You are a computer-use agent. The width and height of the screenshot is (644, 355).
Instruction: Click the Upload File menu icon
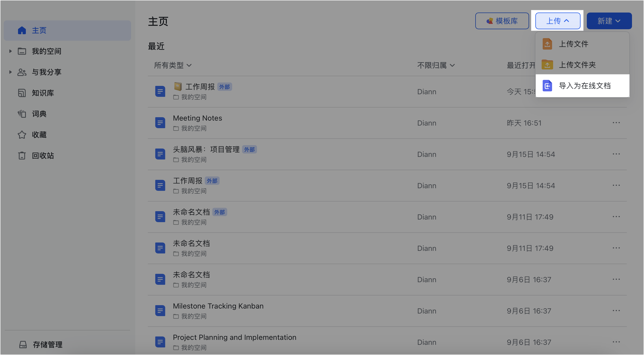[547, 44]
